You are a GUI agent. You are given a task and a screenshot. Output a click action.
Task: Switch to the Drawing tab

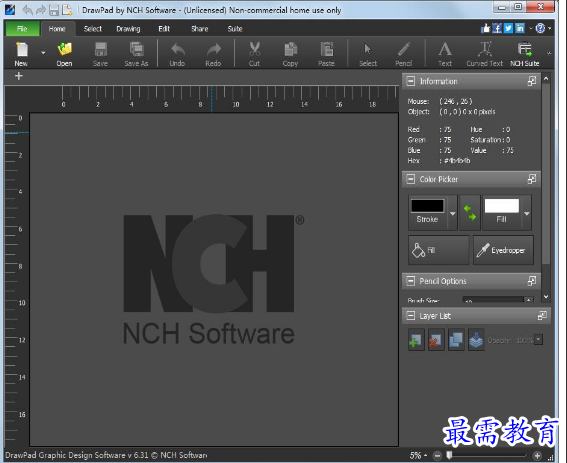click(128, 29)
